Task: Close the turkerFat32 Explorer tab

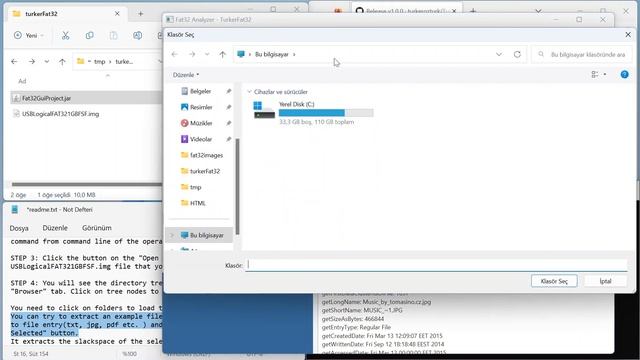Action: pyautogui.click(x=117, y=13)
